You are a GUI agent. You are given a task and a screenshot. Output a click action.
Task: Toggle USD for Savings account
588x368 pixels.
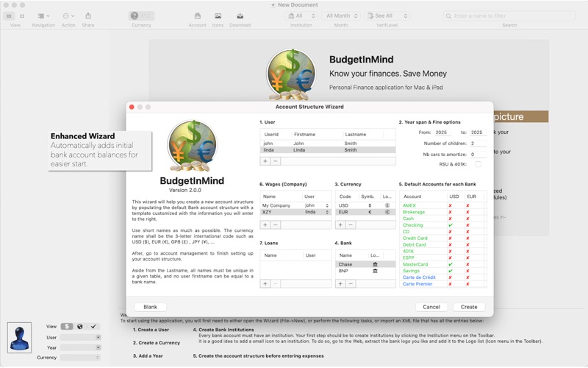point(451,271)
